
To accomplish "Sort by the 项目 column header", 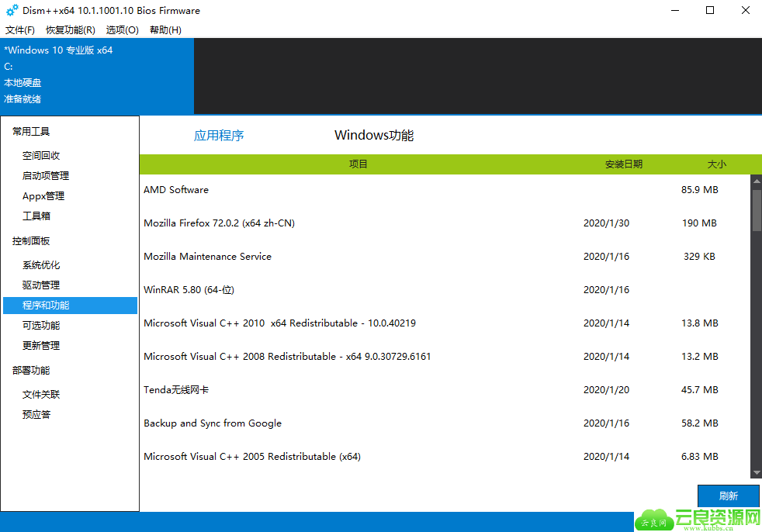I will [358, 164].
